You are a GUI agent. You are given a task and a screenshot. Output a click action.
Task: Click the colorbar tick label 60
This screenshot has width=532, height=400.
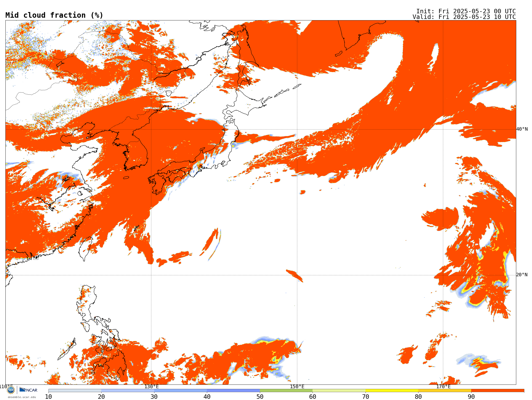[313, 397]
